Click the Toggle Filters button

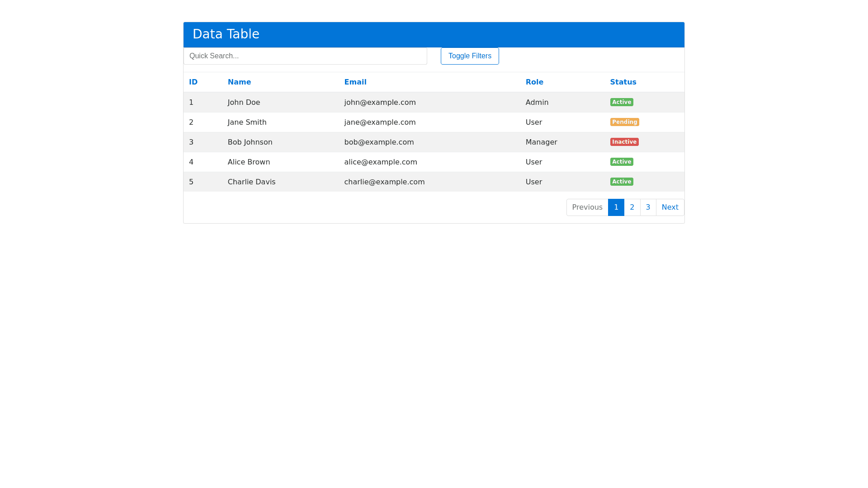coord(470,56)
